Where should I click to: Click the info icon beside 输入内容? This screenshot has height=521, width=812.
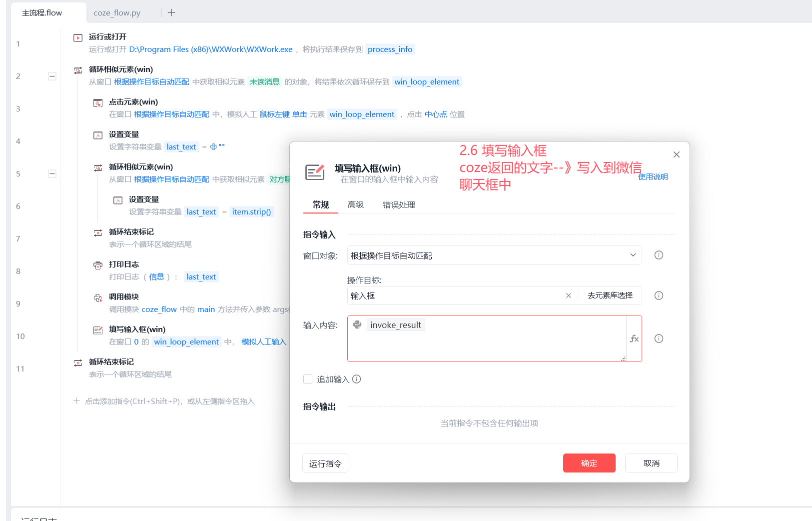tap(659, 338)
